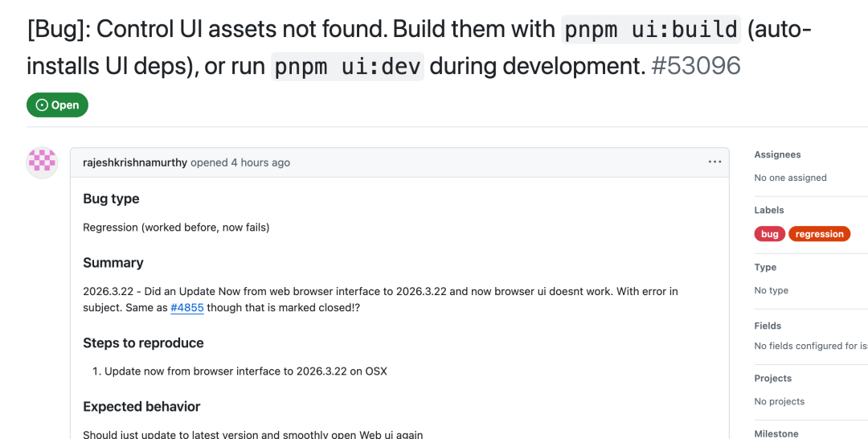This screenshot has width=868, height=439.
Task: Click the 'pnpm ui:build' code snippet in title
Action: (x=650, y=30)
